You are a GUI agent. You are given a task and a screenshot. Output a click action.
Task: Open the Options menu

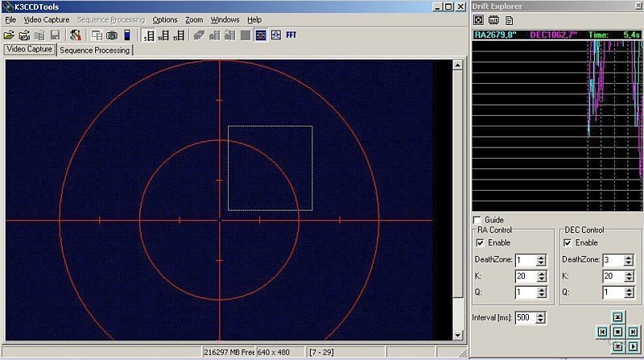[x=165, y=19]
